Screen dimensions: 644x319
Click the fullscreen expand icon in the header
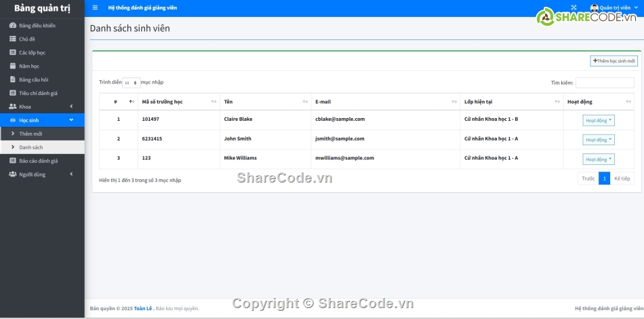(x=573, y=8)
